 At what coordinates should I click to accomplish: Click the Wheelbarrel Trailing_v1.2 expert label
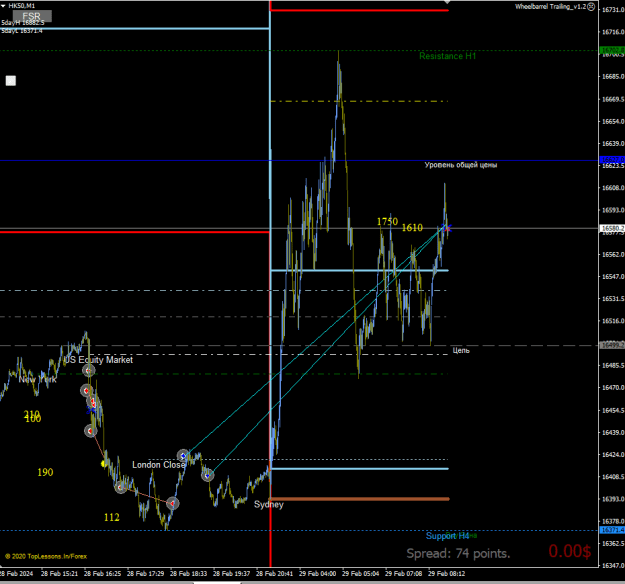pyautogui.click(x=550, y=6)
